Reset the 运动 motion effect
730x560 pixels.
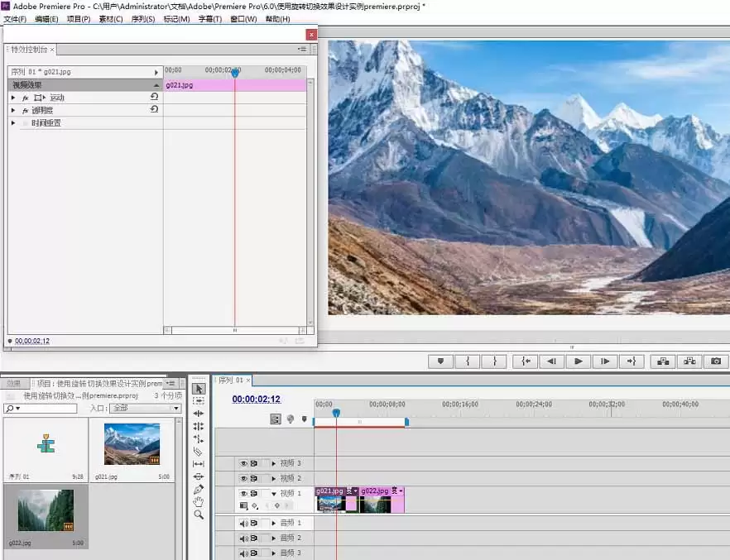pos(154,97)
